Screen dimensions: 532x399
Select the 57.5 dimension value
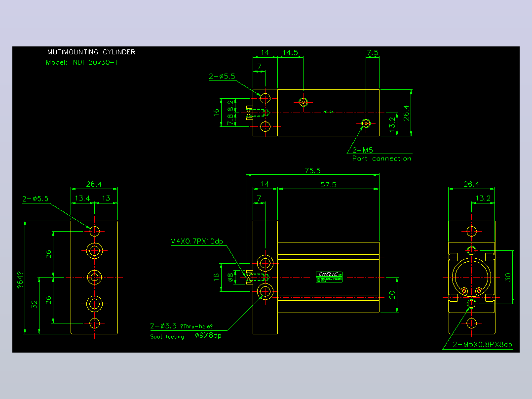click(329, 185)
